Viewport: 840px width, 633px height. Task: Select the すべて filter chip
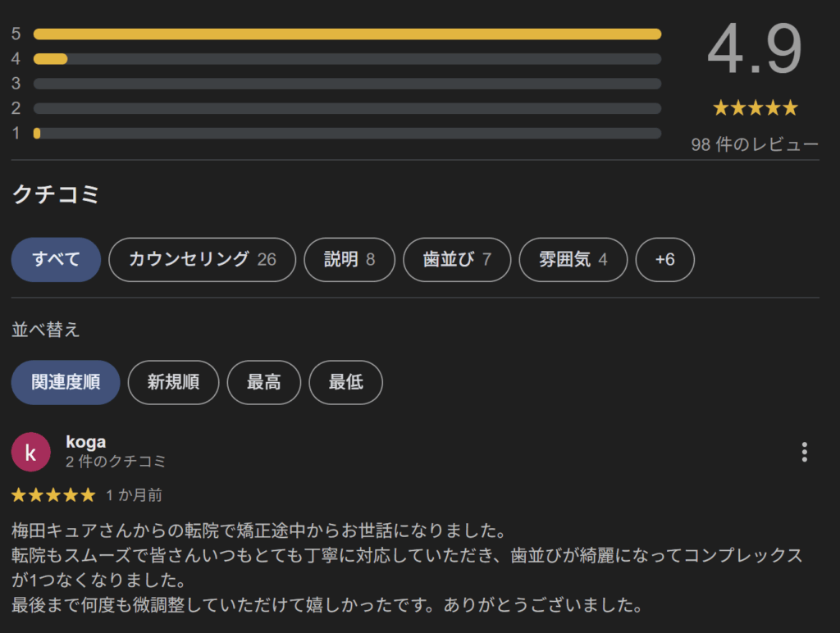(56, 260)
